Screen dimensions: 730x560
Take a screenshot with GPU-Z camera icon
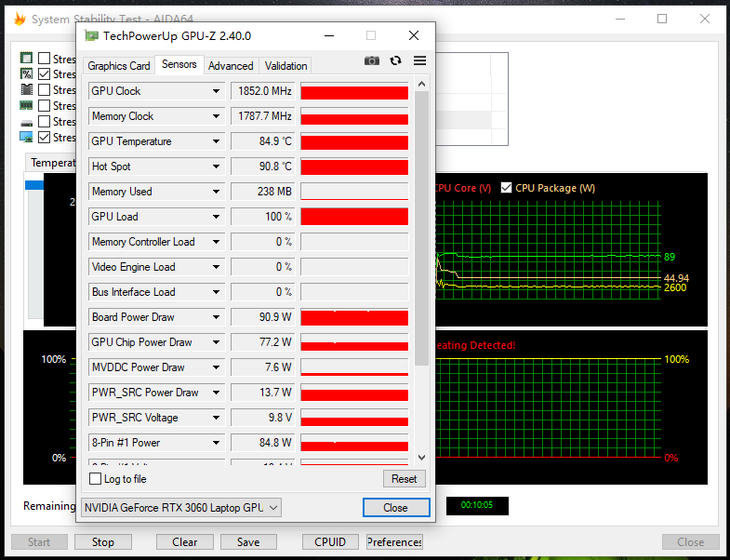coord(372,61)
